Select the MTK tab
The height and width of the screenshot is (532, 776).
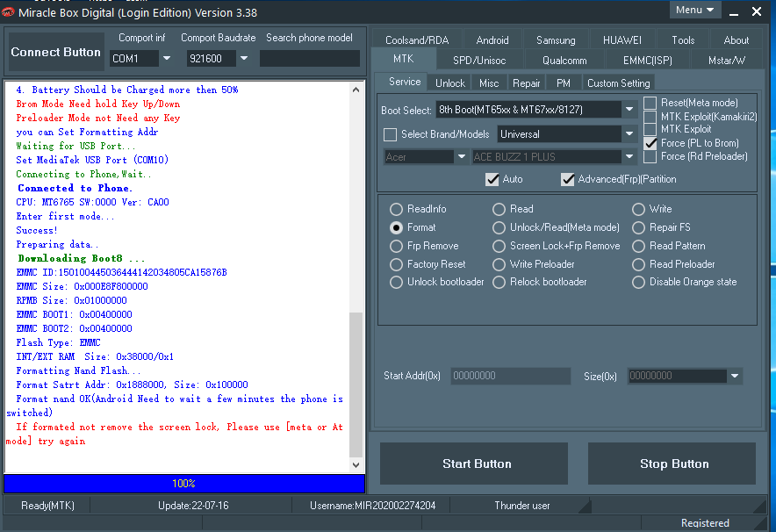pyautogui.click(x=403, y=59)
